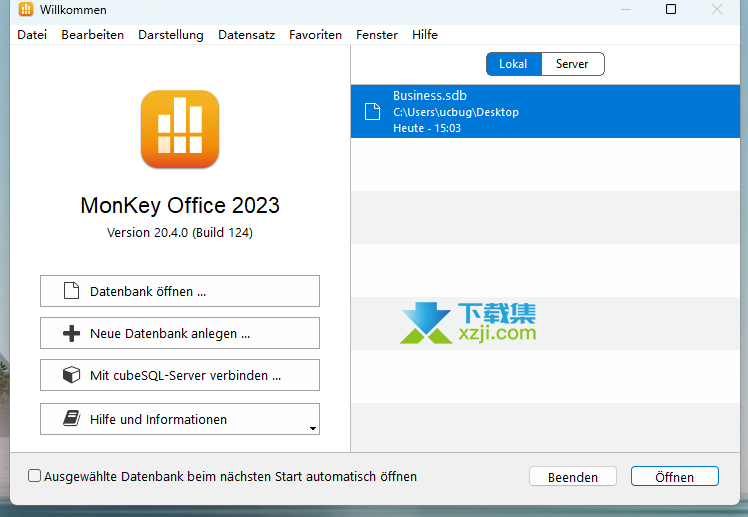
Task: Click the plus icon on Neue Datenbank anlegen
Action: (72, 333)
